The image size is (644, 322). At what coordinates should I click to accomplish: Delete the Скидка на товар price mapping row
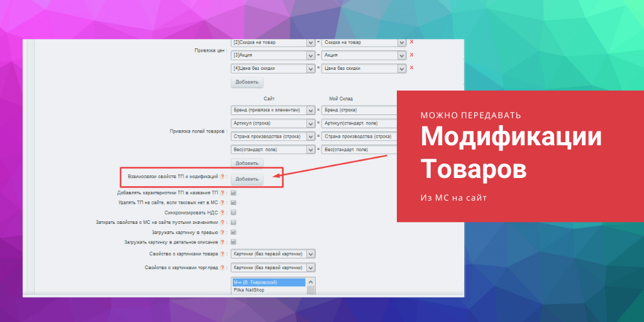(411, 42)
